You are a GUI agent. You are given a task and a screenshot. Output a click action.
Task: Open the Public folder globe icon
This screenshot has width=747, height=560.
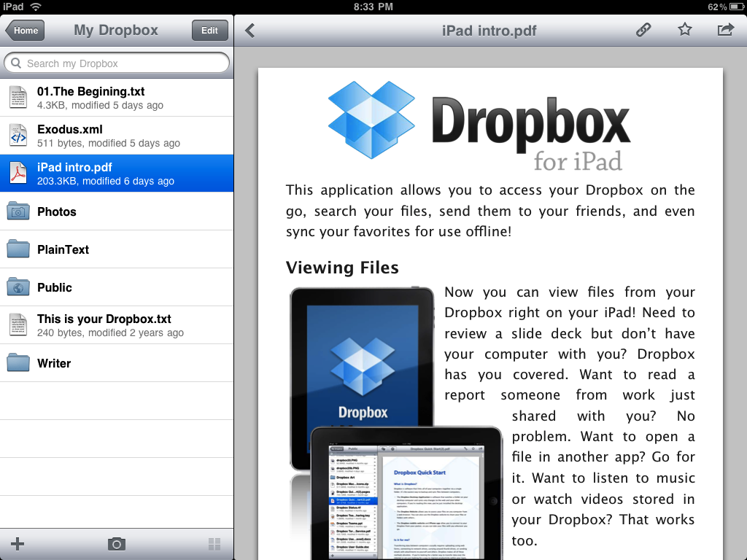[x=18, y=287]
